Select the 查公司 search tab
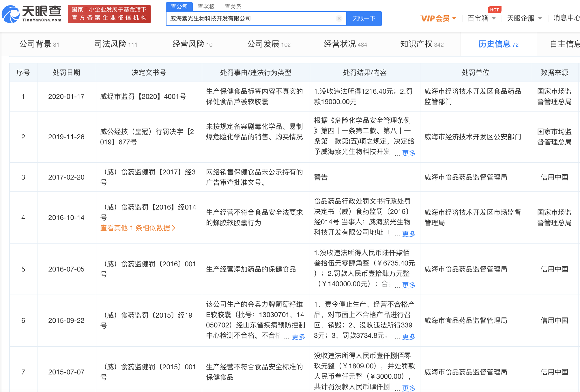 (x=179, y=6)
